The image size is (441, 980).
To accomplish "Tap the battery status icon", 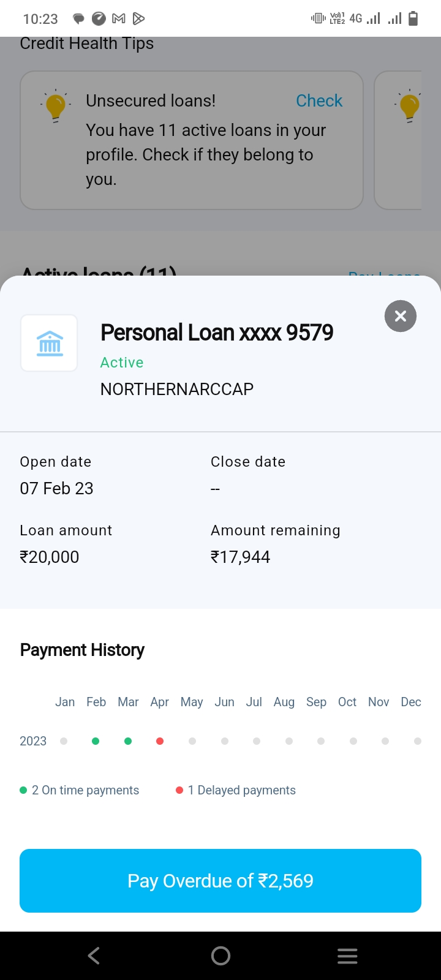I will tap(413, 19).
